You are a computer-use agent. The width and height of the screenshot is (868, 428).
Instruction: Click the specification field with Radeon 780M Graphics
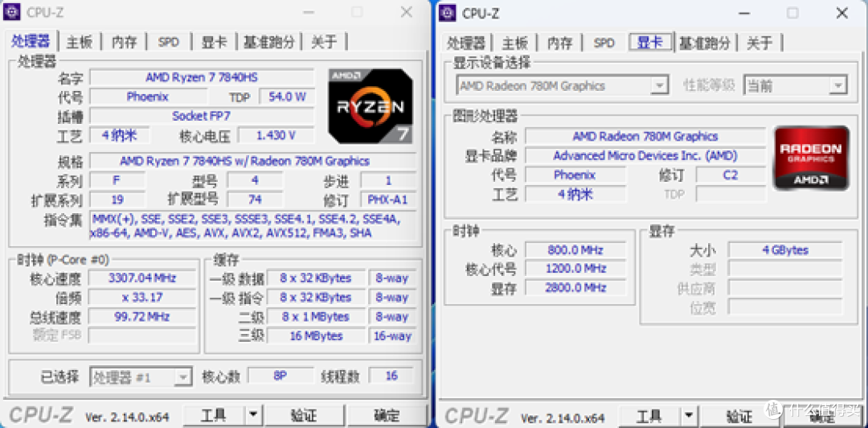click(x=252, y=162)
